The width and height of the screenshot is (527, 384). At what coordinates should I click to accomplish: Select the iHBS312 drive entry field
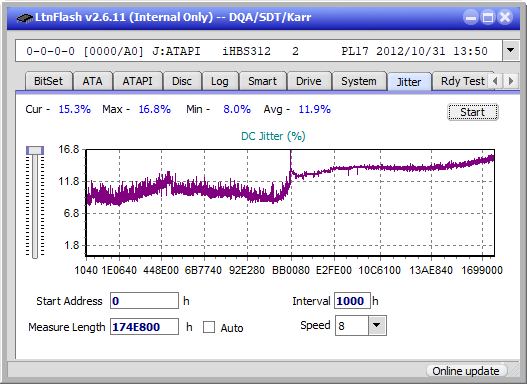[x=259, y=51]
